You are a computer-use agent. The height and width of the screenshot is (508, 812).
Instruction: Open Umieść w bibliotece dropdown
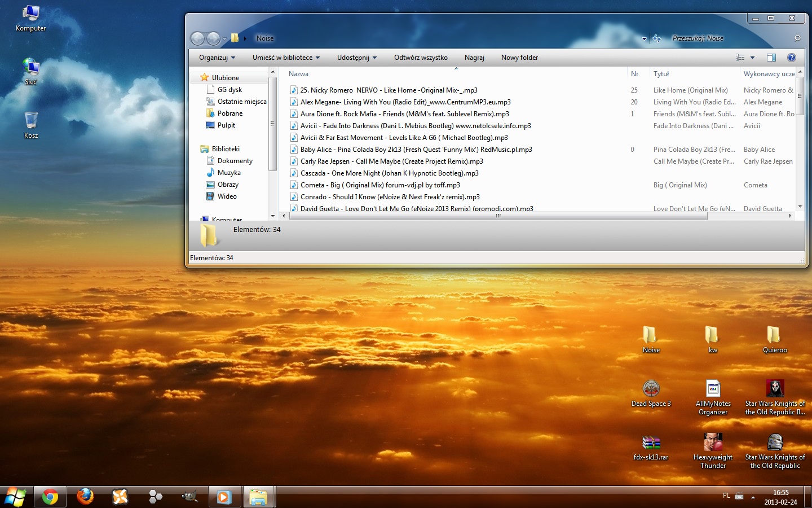click(x=286, y=58)
